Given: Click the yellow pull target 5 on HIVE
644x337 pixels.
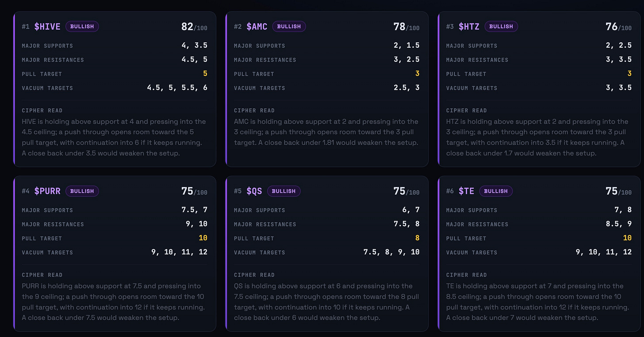Looking at the screenshot, I should click(x=205, y=74).
